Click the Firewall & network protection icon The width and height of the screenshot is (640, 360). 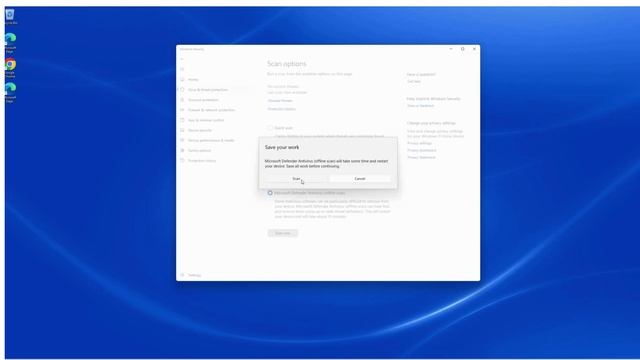[182, 110]
